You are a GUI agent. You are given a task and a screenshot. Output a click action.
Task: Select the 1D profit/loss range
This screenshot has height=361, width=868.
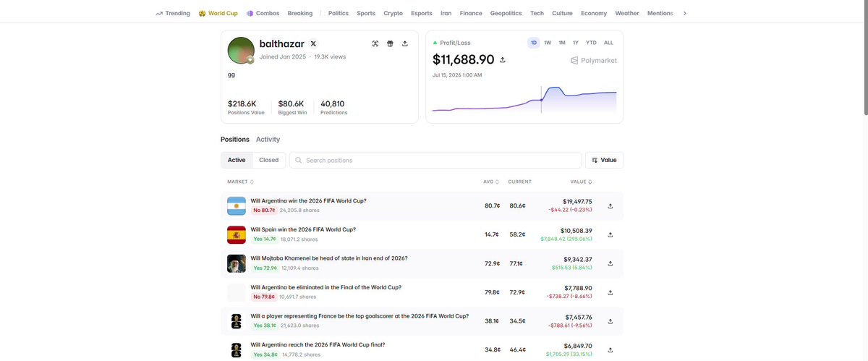click(x=534, y=43)
